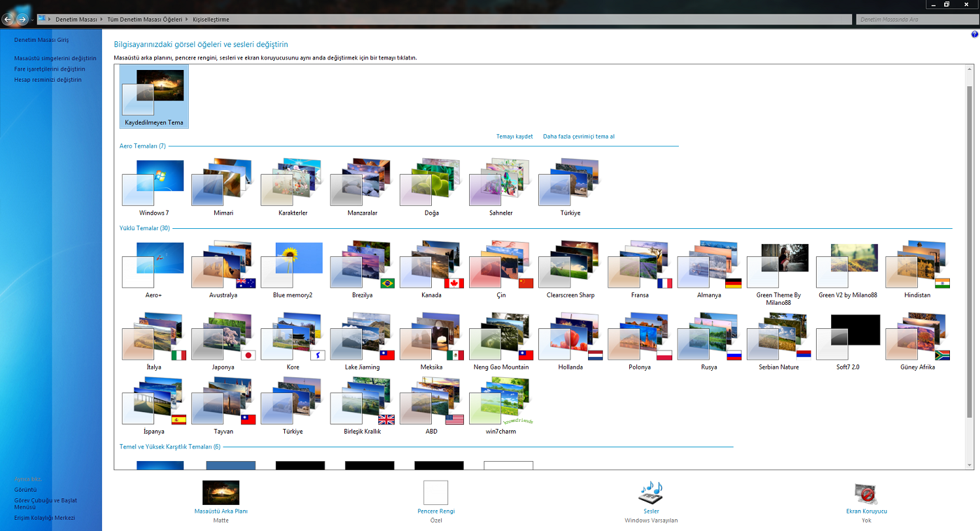The height and width of the screenshot is (531, 980).
Task: Choose the Fransa theme
Action: pyautogui.click(x=640, y=270)
